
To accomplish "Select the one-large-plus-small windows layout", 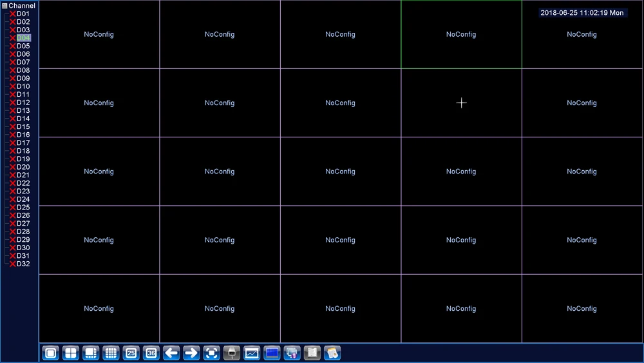I will click(91, 353).
